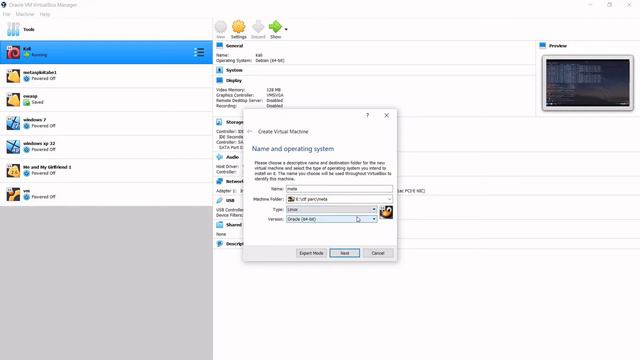Click the dialog back arrow
The width and height of the screenshot is (640, 360).
[x=249, y=131]
